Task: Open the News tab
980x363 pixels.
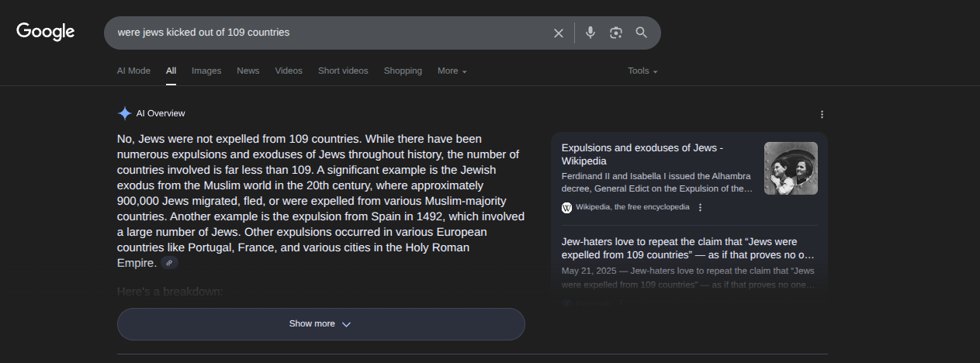Action: point(248,71)
